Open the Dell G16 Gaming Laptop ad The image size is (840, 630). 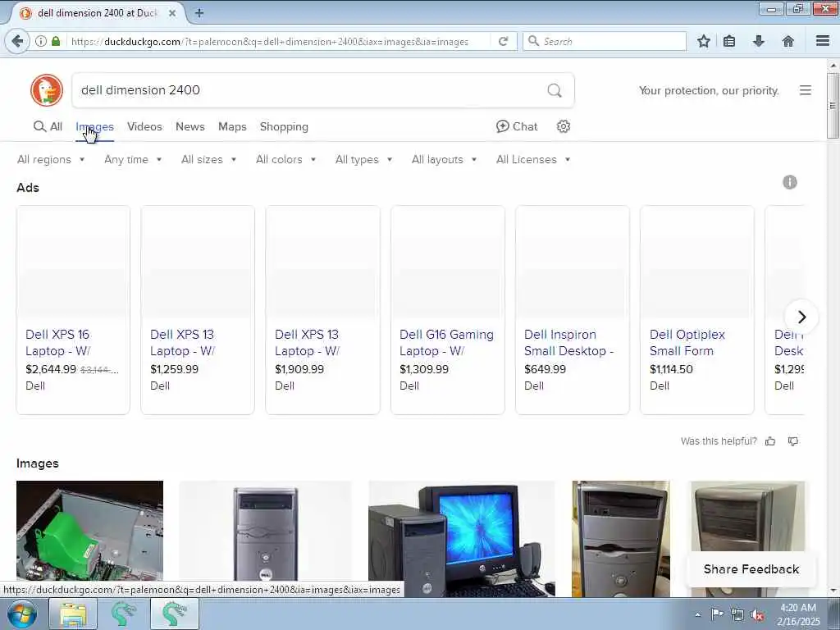coord(447,309)
